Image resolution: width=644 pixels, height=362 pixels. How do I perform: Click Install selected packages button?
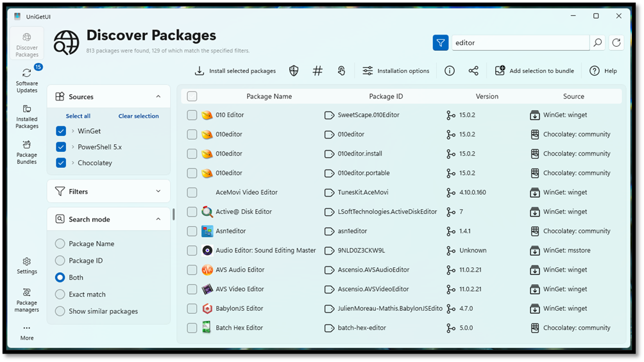tap(235, 71)
